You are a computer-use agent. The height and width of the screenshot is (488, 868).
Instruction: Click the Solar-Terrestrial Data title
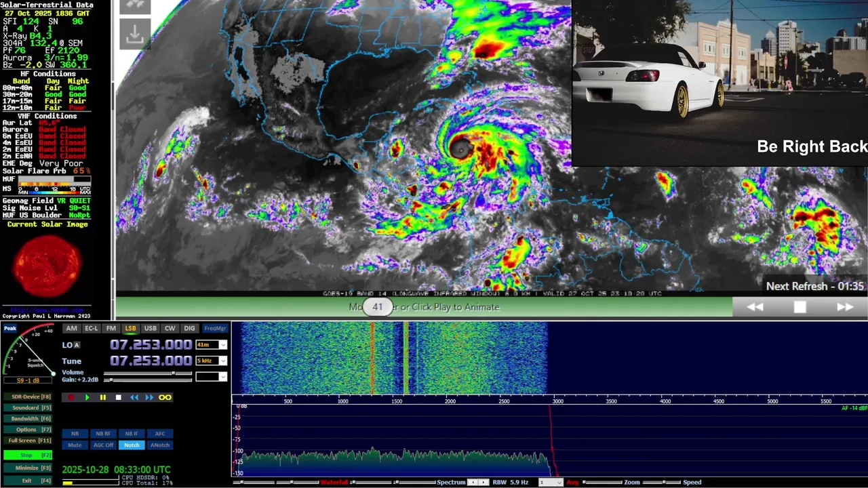[47, 5]
